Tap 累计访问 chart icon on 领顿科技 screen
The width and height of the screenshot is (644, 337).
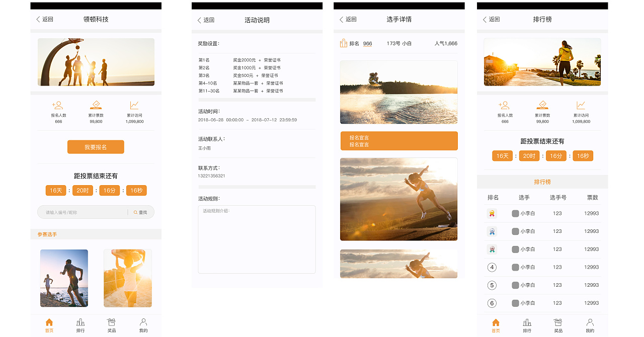click(134, 106)
